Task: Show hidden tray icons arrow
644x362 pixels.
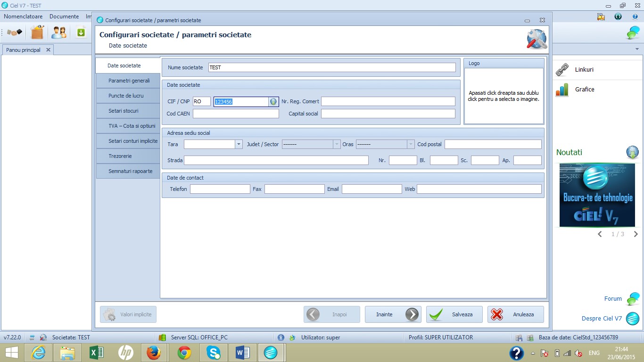Action: (533, 353)
